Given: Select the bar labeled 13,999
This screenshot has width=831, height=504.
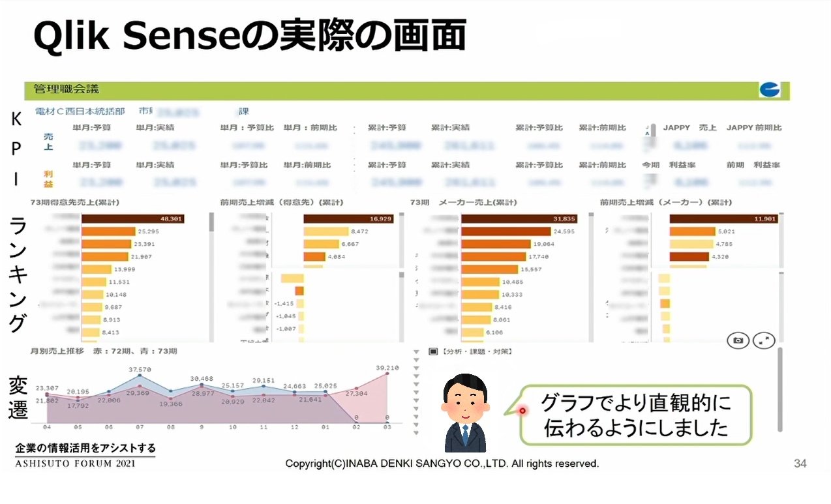Looking at the screenshot, I should coord(97,269).
